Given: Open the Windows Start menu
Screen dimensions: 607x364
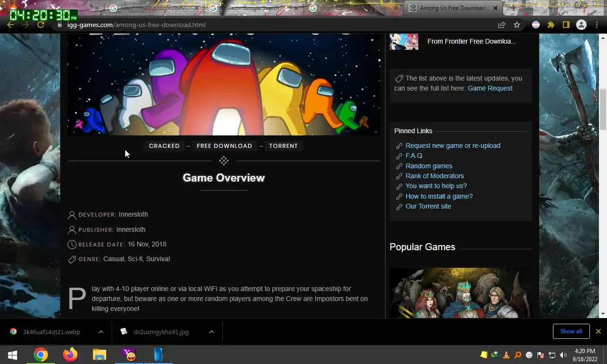Looking at the screenshot, I should click(12, 355).
